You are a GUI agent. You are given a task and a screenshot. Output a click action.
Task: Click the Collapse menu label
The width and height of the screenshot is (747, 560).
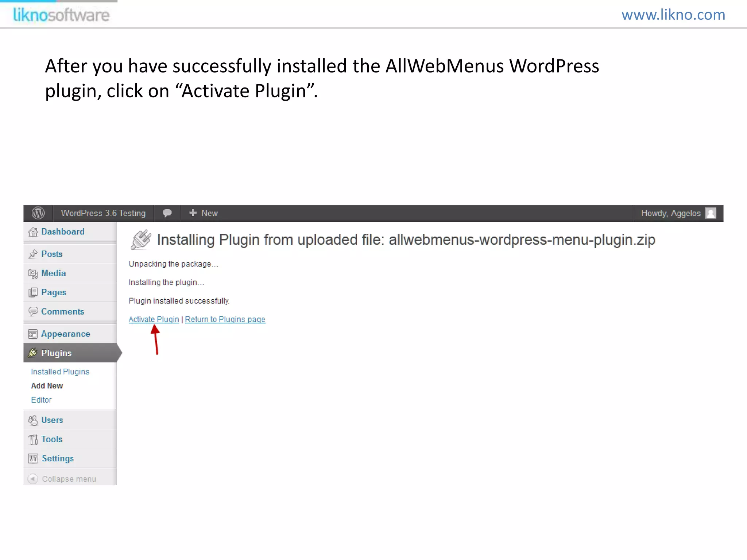pos(69,479)
